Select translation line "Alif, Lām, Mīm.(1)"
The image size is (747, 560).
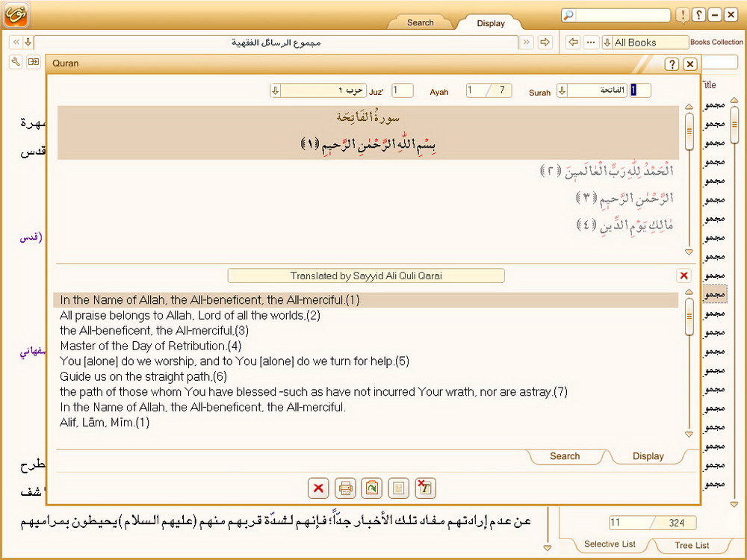(105, 423)
